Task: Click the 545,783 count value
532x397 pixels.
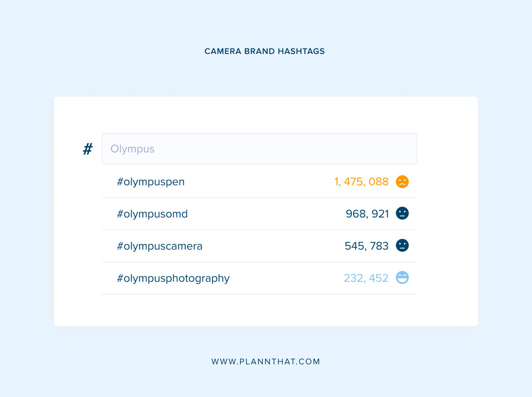Action: tap(366, 245)
